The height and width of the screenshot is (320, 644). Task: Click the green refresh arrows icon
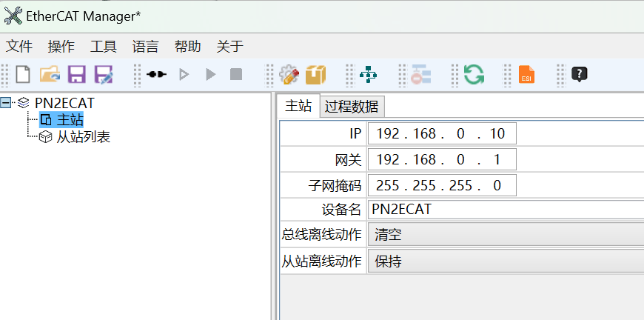click(474, 75)
